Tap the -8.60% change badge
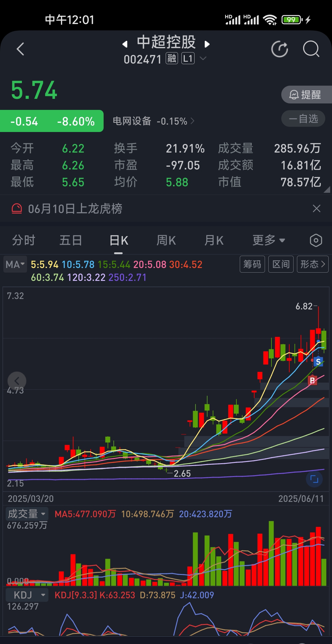Screen dimensions: 332x644 coord(76,121)
